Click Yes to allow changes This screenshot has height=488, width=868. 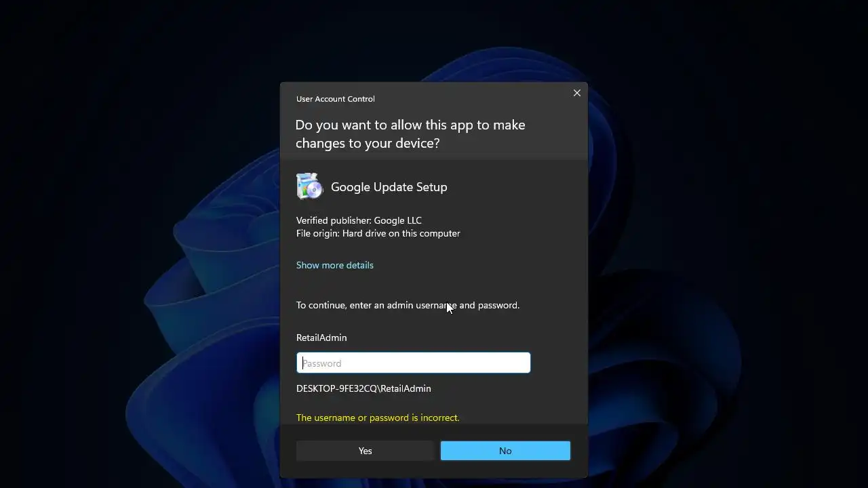click(x=365, y=451)
